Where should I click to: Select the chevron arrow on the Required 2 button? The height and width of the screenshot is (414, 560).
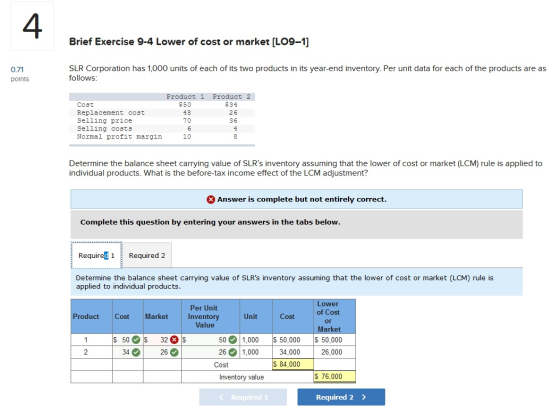(364, 397)
